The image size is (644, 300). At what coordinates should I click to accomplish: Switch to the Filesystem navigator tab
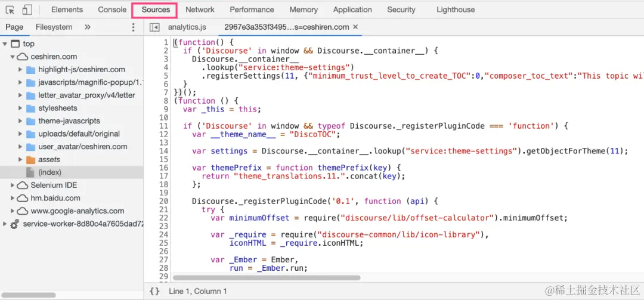point(54,27)
